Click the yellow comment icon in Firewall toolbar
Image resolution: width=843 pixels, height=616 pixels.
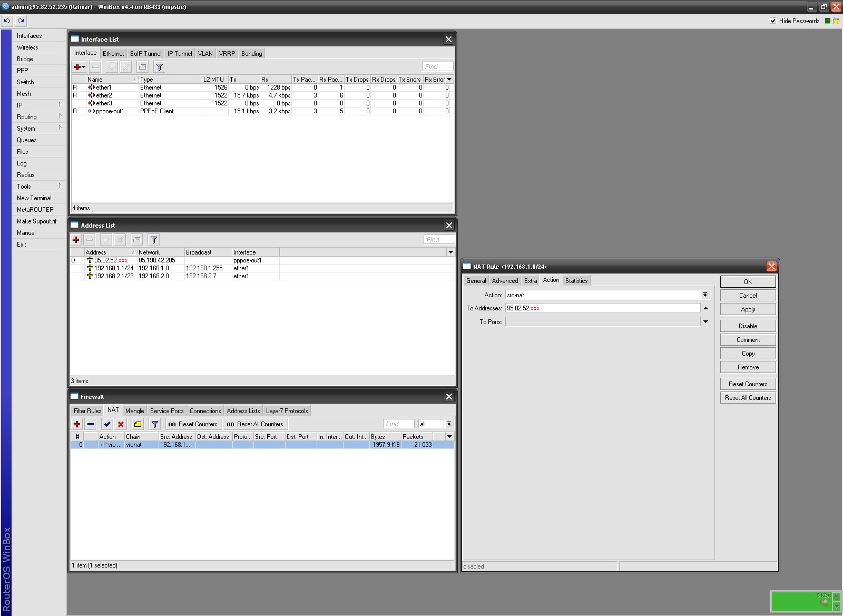138,424
